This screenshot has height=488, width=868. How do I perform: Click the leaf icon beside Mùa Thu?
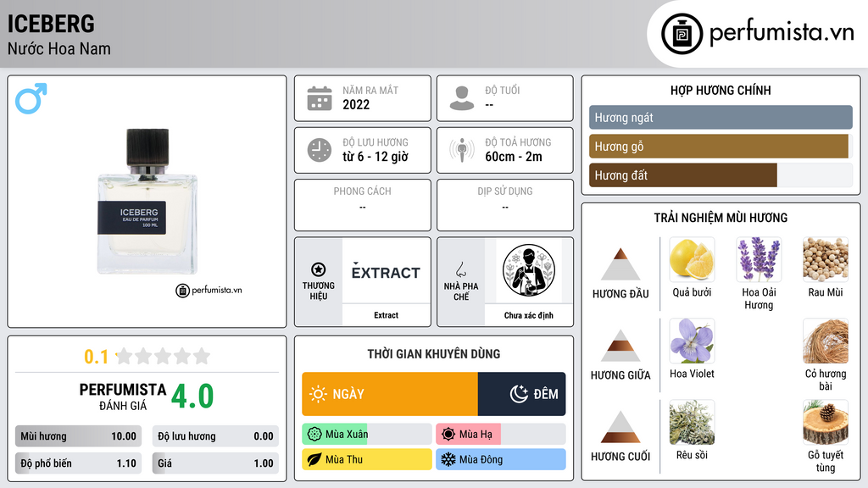tap(314, 460)
